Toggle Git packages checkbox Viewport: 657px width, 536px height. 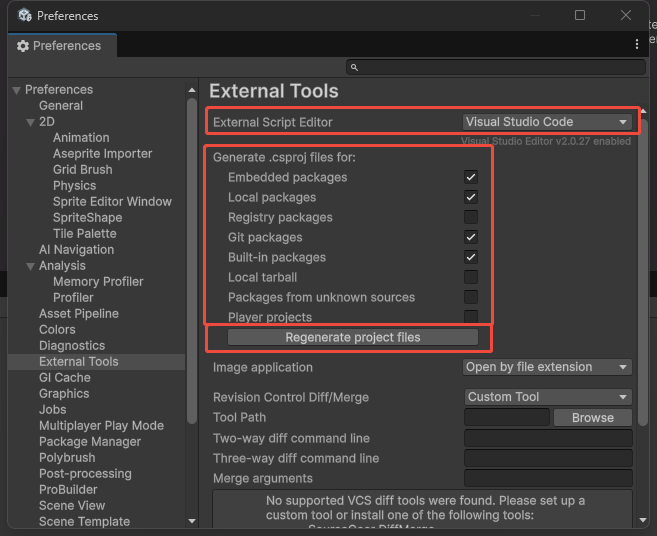click(471, 237)
